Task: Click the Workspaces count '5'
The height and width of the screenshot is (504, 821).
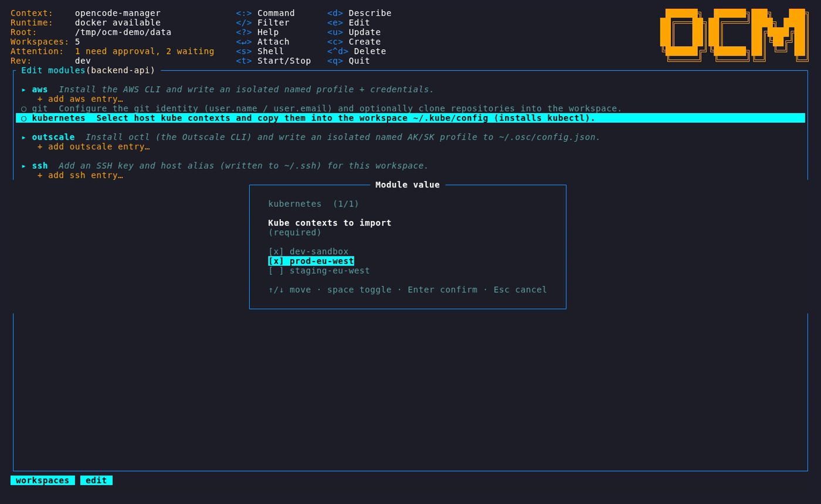Action: click(77, 42)
